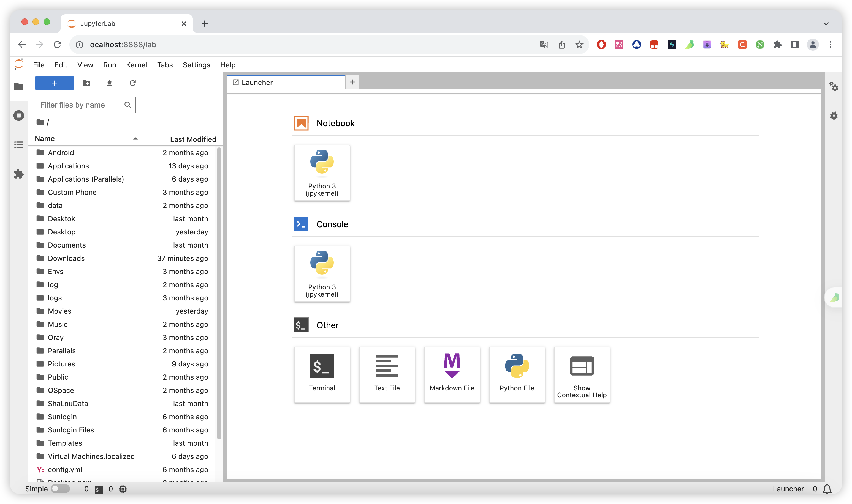Open the File Browser sidebar icon
Screen dimensions: 852x504
coord(19,87)
